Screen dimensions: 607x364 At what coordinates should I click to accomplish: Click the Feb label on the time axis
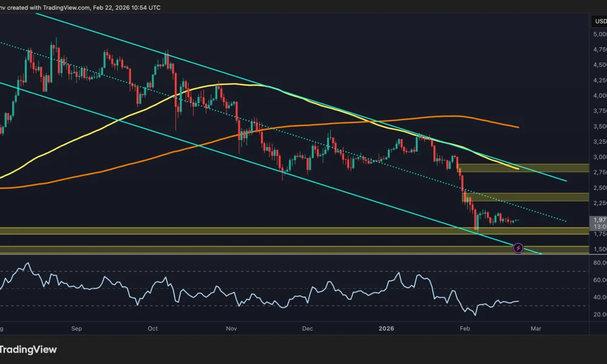tap(464, 328)
